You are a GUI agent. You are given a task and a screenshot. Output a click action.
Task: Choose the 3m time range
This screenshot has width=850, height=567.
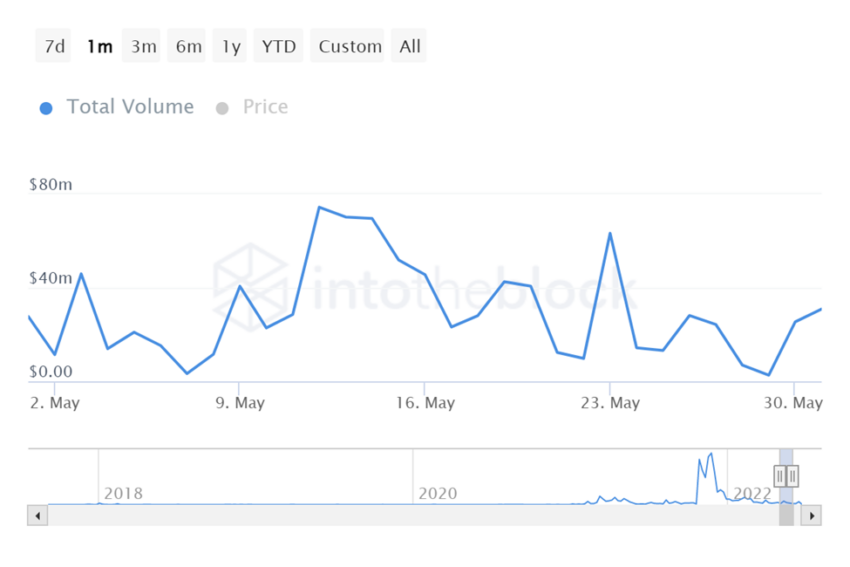tap(143, 46)
